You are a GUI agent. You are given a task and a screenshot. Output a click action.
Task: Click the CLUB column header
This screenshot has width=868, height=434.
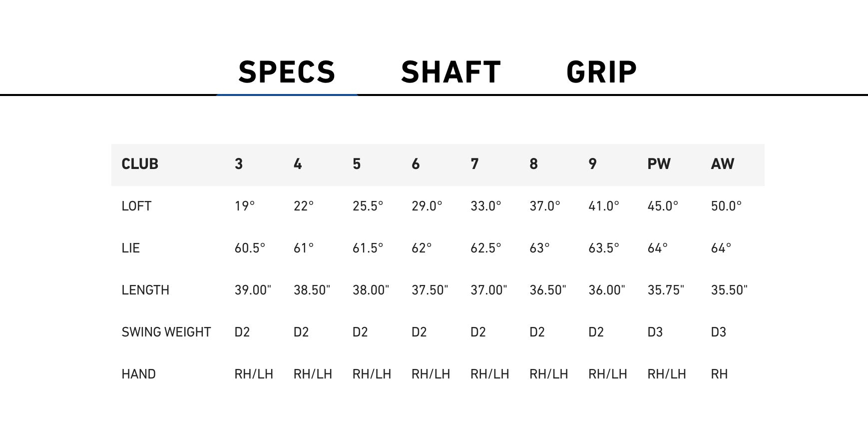point(140,164)
